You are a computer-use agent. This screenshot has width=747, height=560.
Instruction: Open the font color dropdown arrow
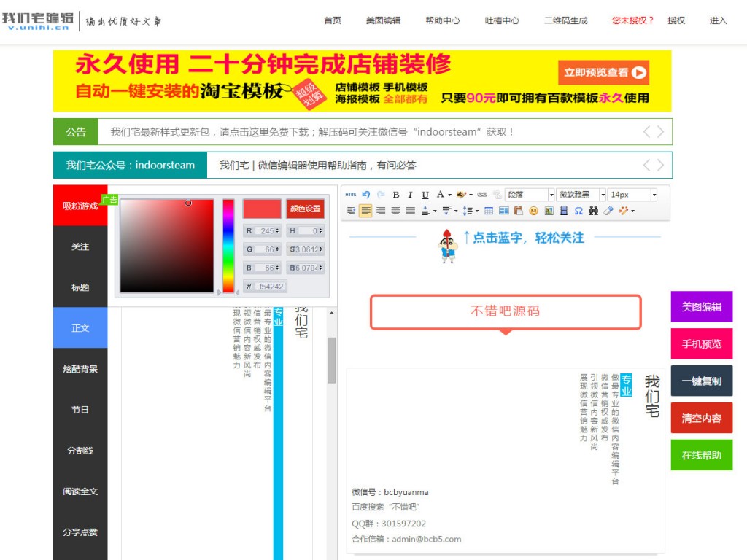tap(449, 195)
